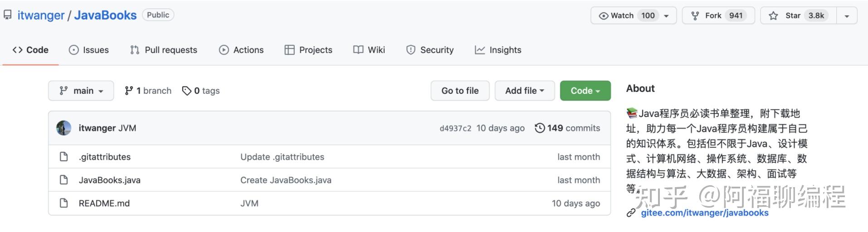Screen dimensions: 868x232
Task: Click the tags label icon
Action: click(x=186, y=91)
